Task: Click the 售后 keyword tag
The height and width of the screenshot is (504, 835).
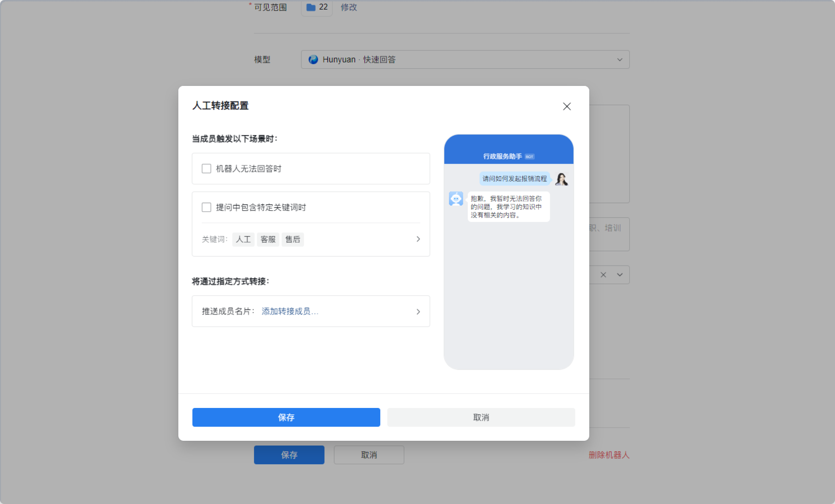Action: pos(293,240)
